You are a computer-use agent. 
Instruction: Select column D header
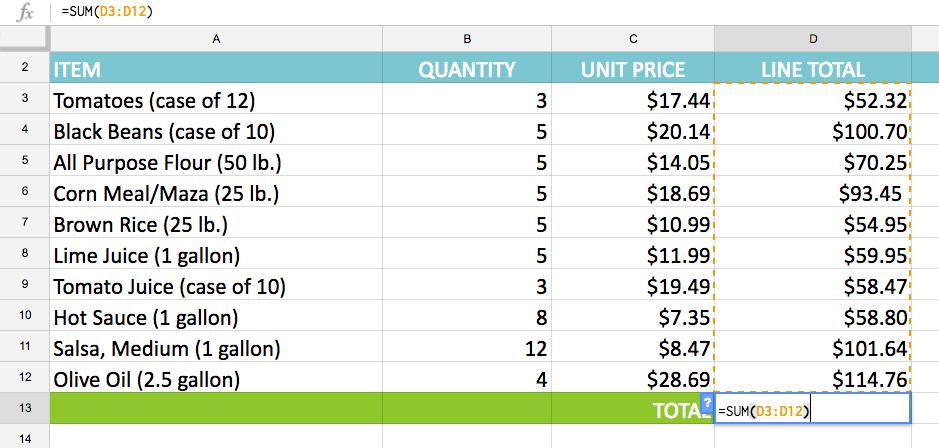[x=813, y=39]
